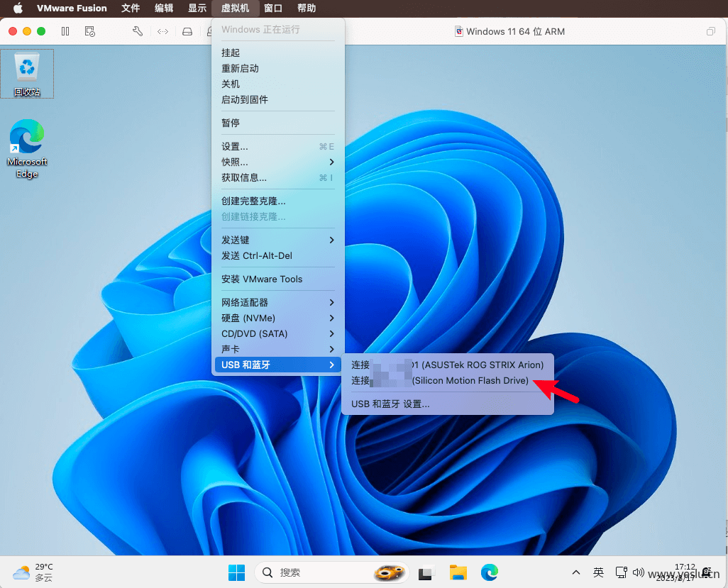Select the highlighted USB 和蓝牙 item

coord(277,365)
